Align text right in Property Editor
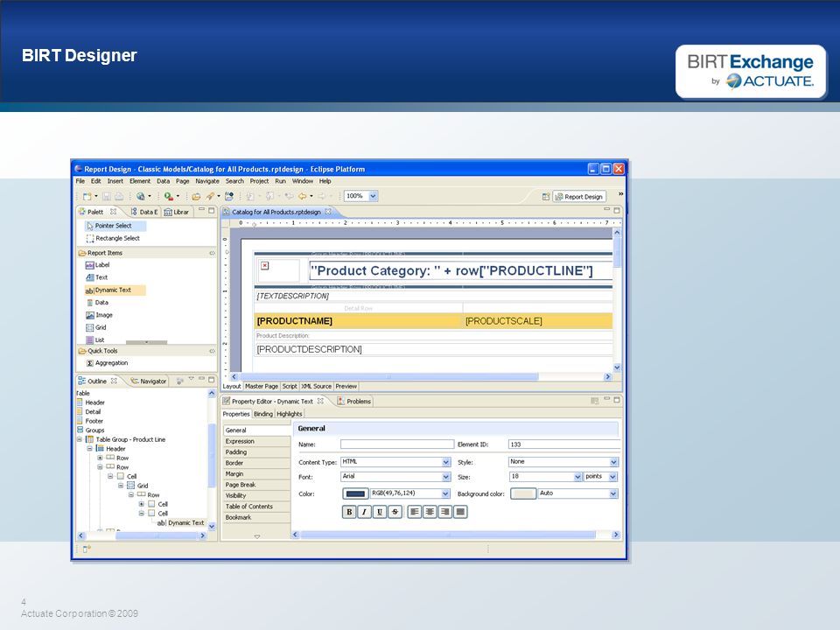This screenshot has height=630, width=840. pyautogui.click(x=444, y=512)
